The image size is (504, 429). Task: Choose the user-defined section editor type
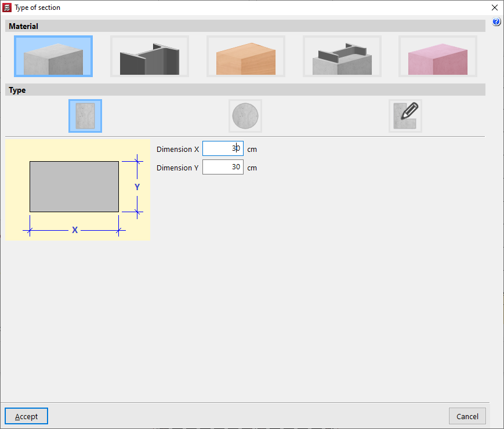pyautogui.click(x=405, y=116)
